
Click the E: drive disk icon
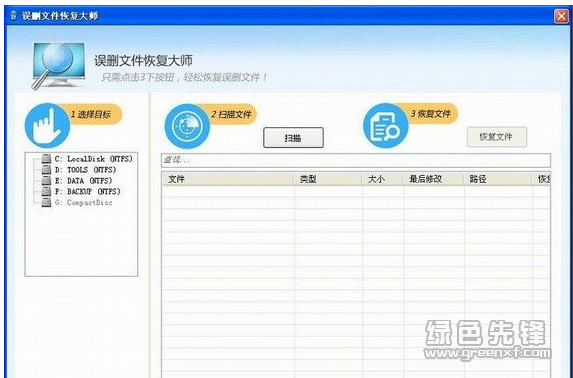[x=46, y=180]
